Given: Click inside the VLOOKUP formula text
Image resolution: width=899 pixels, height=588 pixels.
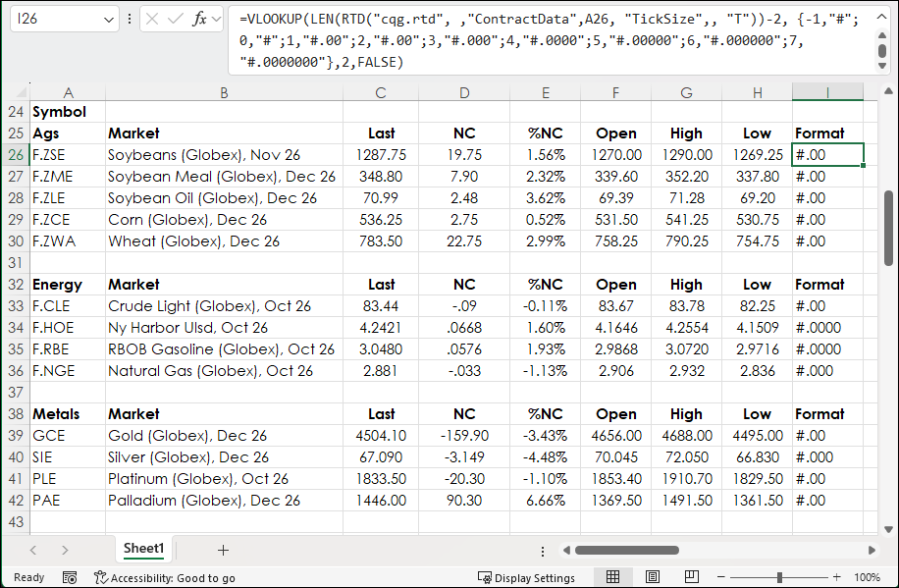Looking at the screenshot, I should (x=550, y=40).
